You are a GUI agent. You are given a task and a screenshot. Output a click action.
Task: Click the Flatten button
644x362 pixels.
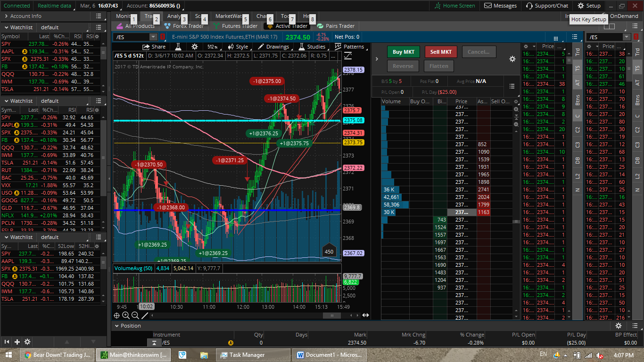[x=439, y=66]
